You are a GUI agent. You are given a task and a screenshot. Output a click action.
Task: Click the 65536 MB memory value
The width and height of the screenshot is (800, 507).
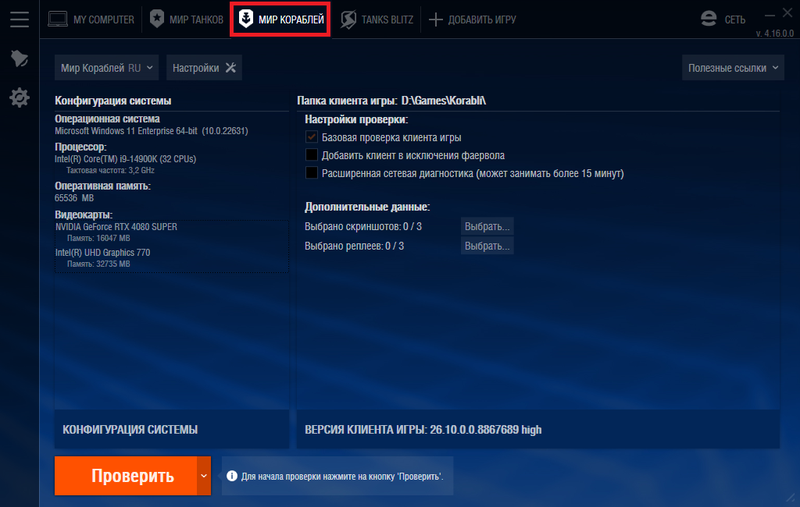[x=74, y=198]
